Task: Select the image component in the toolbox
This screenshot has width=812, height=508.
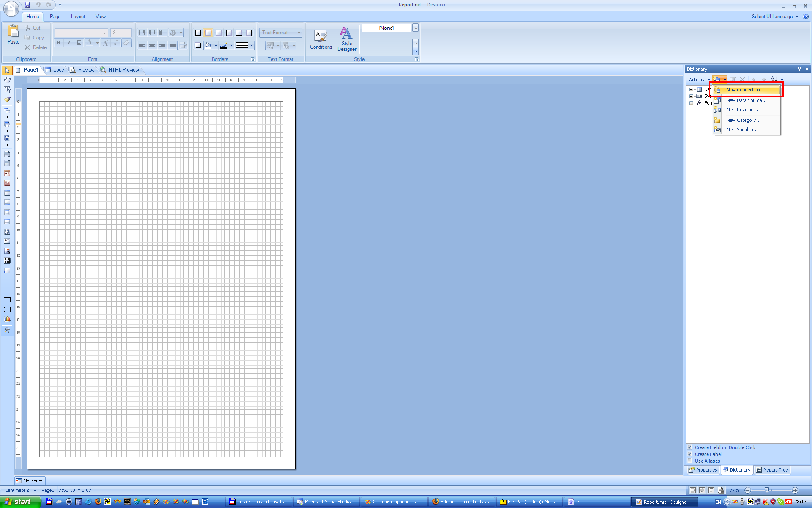Action: (x=7, y=251)
